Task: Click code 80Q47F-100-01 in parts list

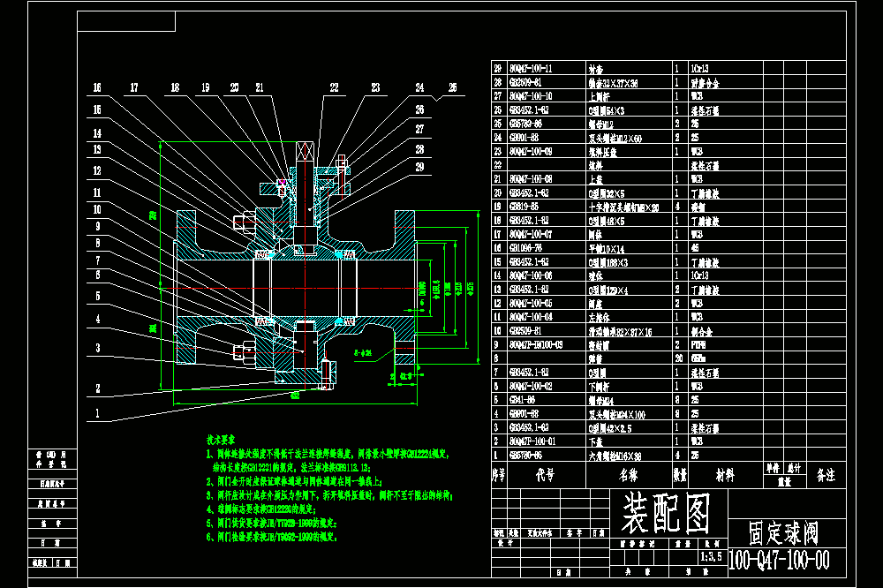Action: [532, 441]
